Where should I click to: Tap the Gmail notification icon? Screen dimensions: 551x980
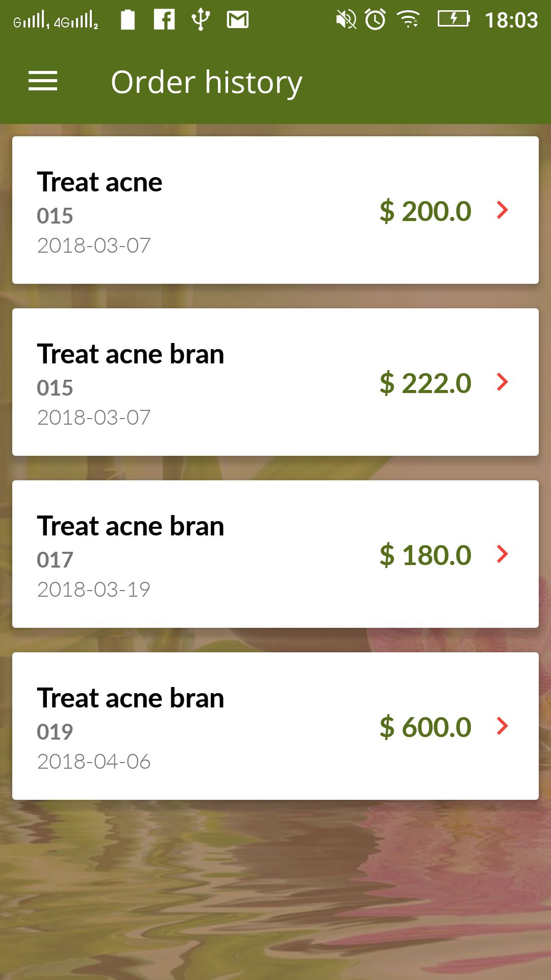(238, 20)
